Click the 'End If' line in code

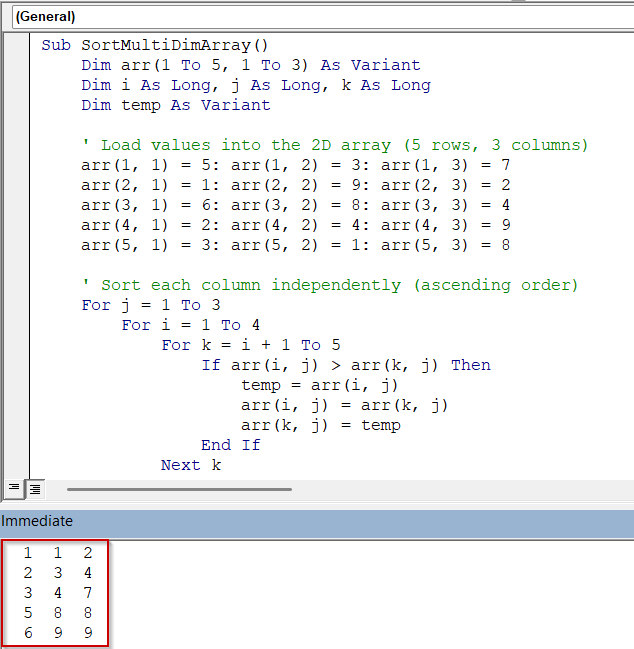point(230,445)
